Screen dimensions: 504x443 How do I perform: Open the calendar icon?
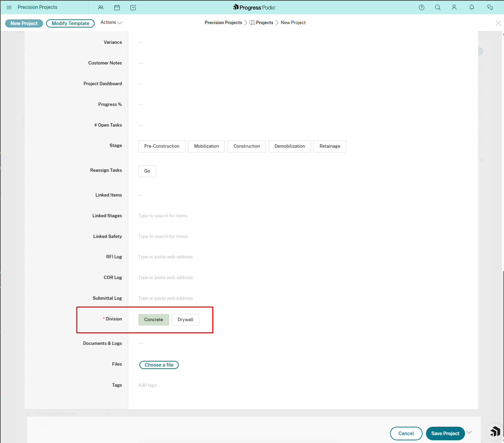[117, 7]
